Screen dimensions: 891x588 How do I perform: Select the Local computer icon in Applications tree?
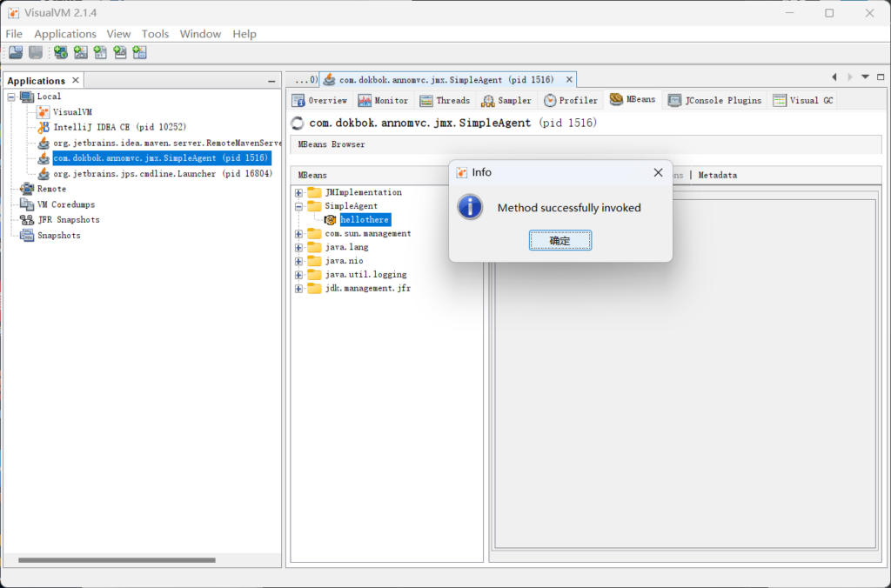click(27, 97)
